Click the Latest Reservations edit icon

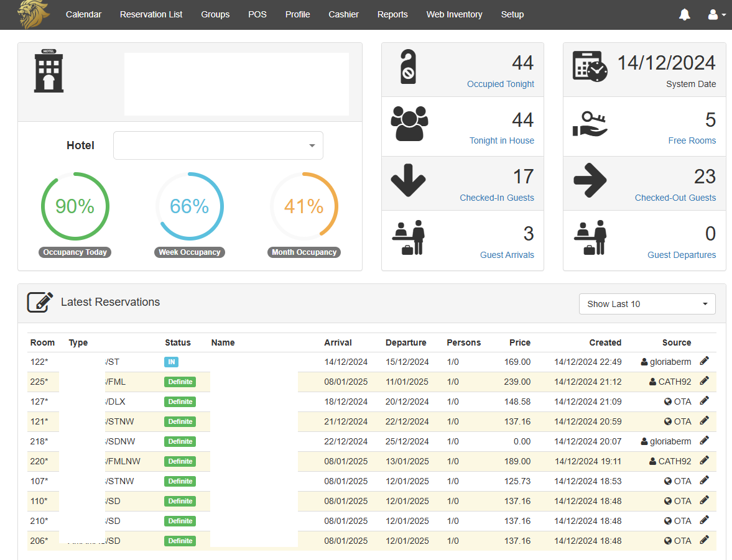40,302
